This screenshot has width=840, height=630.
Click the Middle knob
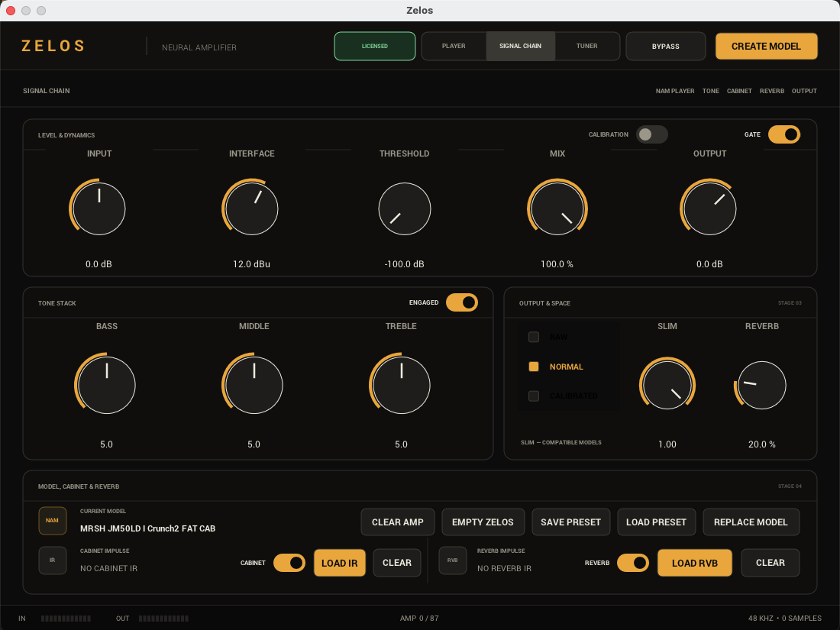point(254,385)
